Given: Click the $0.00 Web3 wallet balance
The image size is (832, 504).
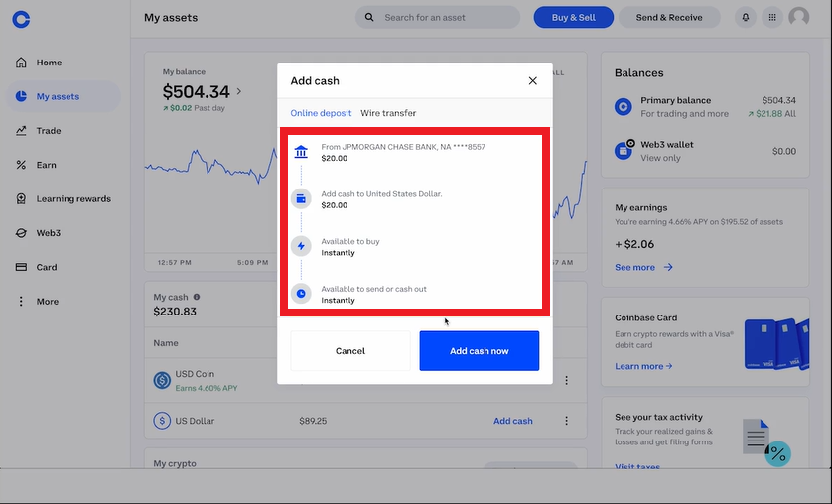Looking at the screenshot, I should coord(784,151).
